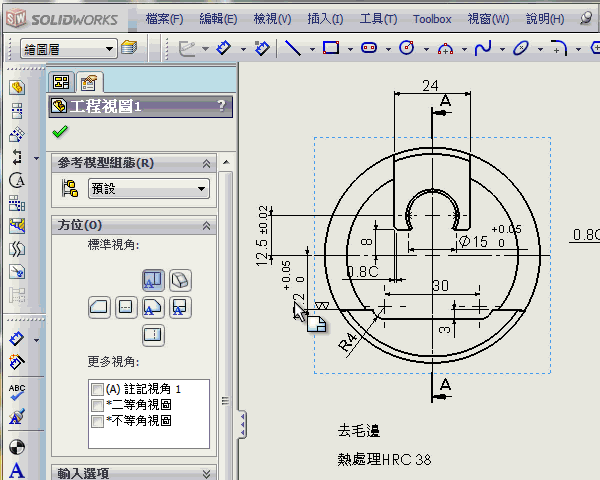The height and width of the screenshot is (480, 600).
Task: Toggle the vertical dashed-line standard view button
Action: [x=153, y=335]
